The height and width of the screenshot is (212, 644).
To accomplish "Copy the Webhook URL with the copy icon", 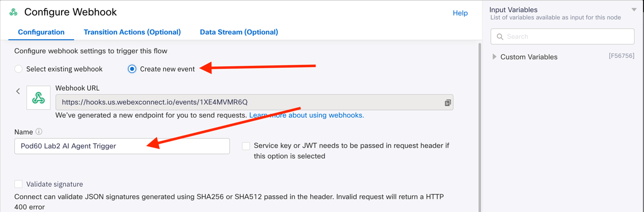I will pyautogui.click(x=448, y=102).
